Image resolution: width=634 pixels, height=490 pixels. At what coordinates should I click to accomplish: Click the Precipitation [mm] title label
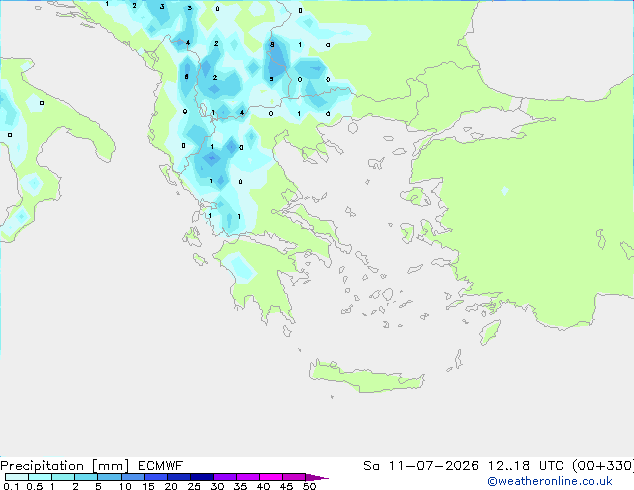click(65, 466)
